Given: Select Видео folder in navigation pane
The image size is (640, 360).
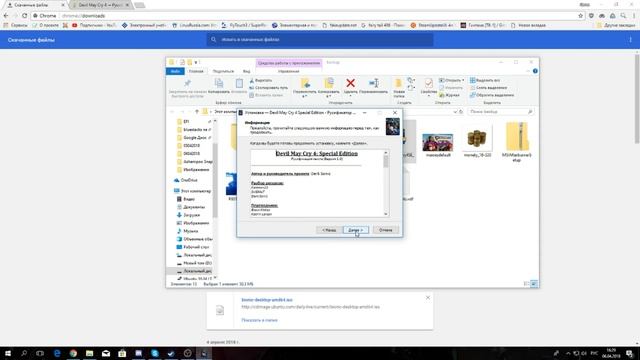Looking at the screenshot, I should [186, 199].
